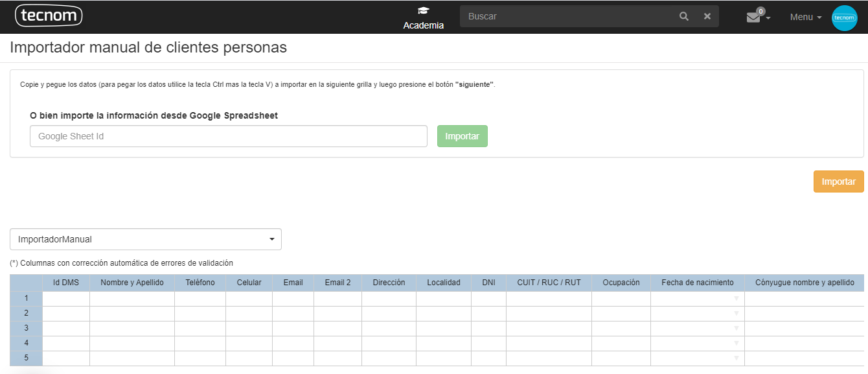The width and height of the screenshot is (868, 374).
Task: Select row header 4
Action: tap(27, 344)
